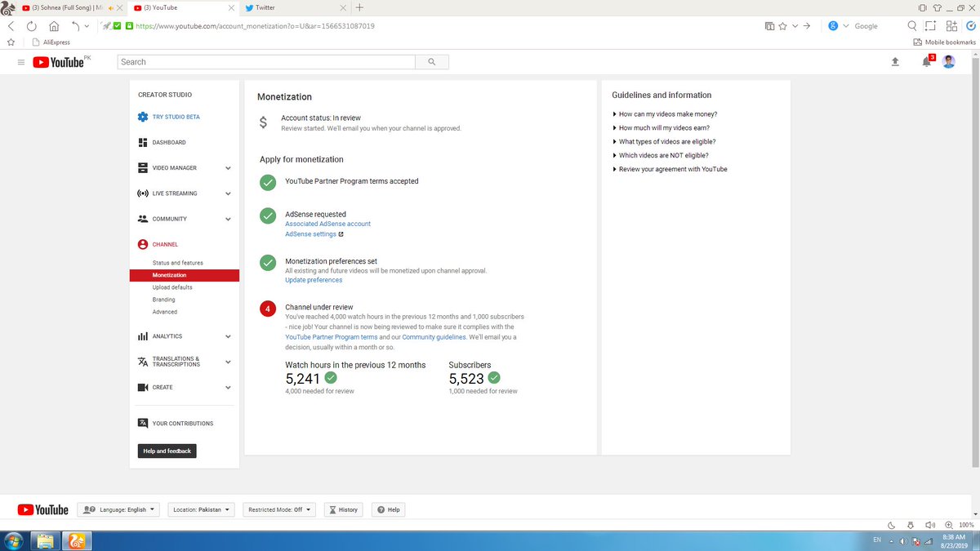This screenshot has height=551, width=980.
Task: Select Monetization in Channel menu
Action: [x=184, y=275]
